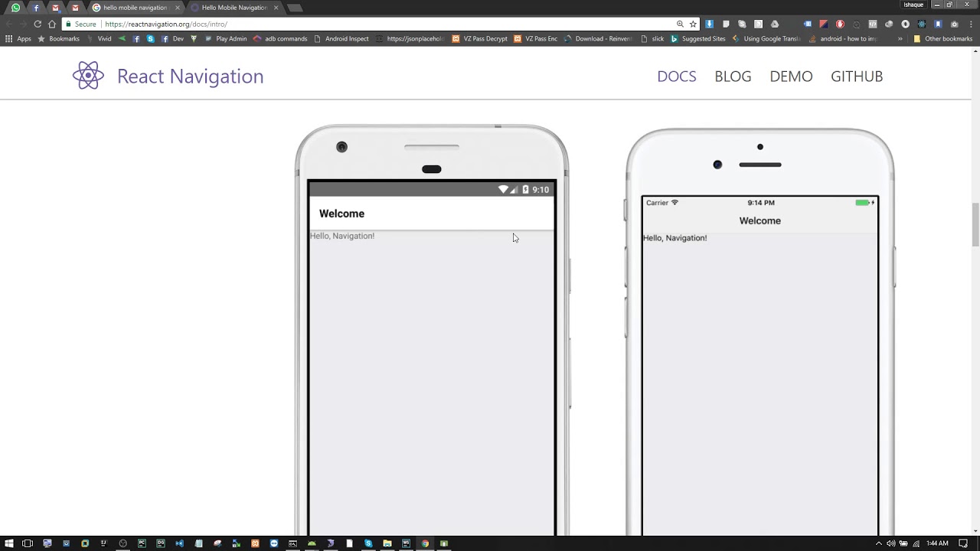This screenshot has width=980, height=551.
Task: Click the browser back arrow
Action: (x=9, y=24)
